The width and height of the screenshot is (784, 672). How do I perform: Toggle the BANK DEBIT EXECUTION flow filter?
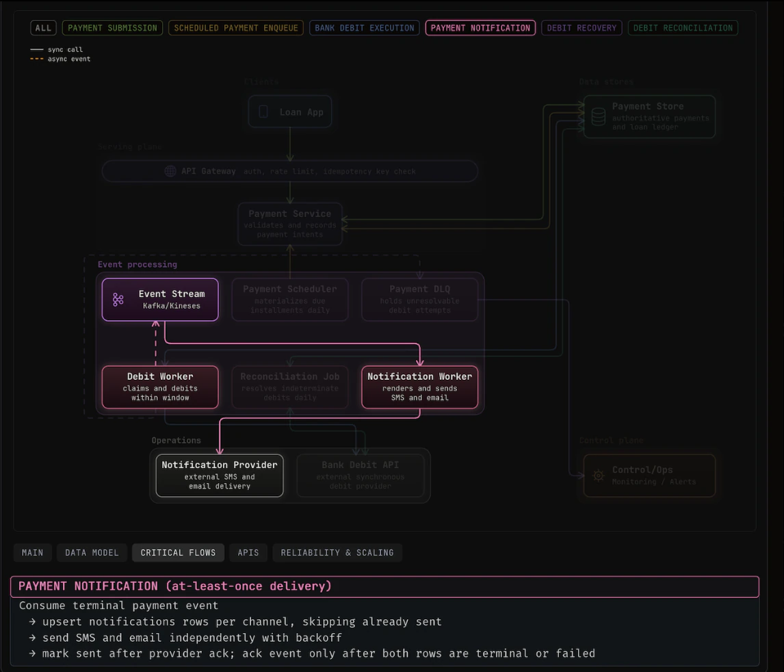pyautogui.click(x=365, y=28)
